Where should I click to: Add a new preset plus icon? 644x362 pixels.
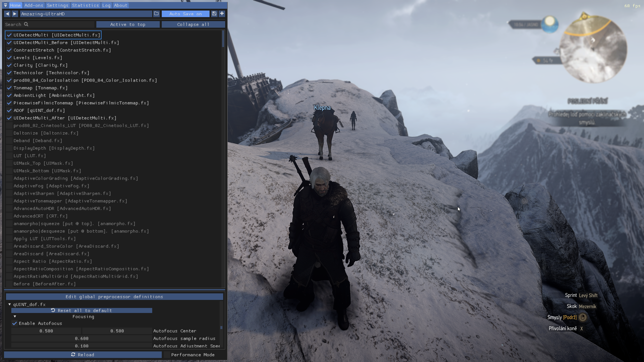pos(222,14)
